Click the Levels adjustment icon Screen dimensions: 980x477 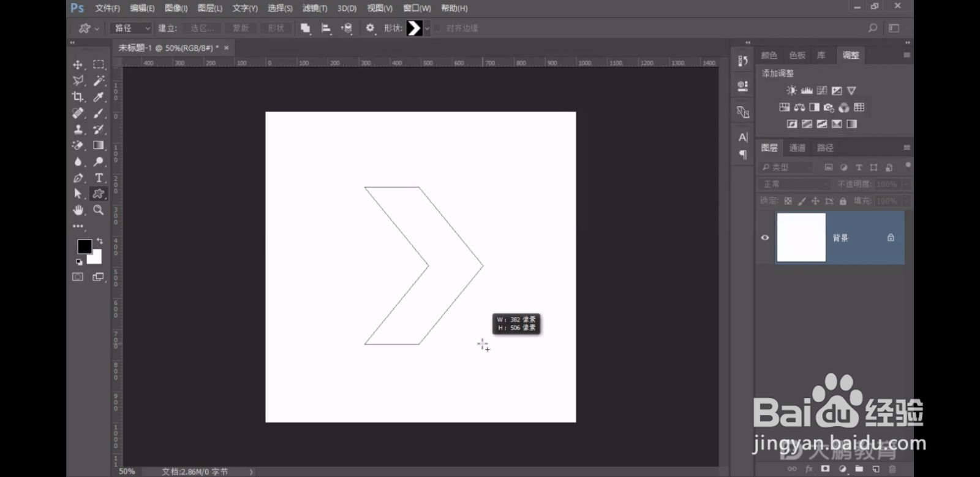(807, 91)
